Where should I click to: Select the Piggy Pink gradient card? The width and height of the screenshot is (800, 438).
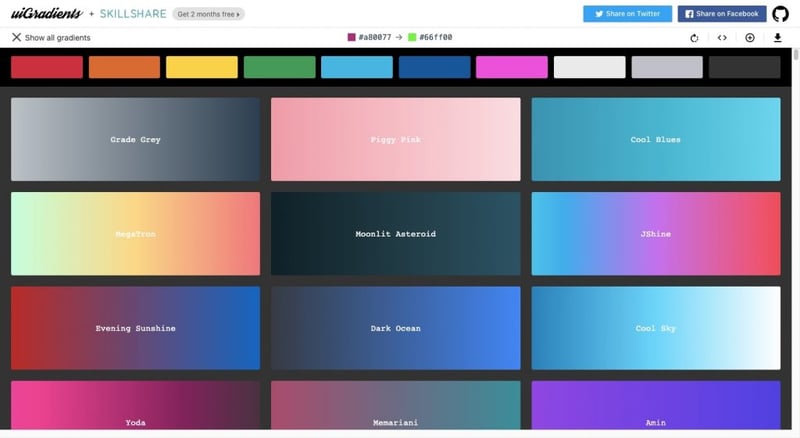pos(395,139)
